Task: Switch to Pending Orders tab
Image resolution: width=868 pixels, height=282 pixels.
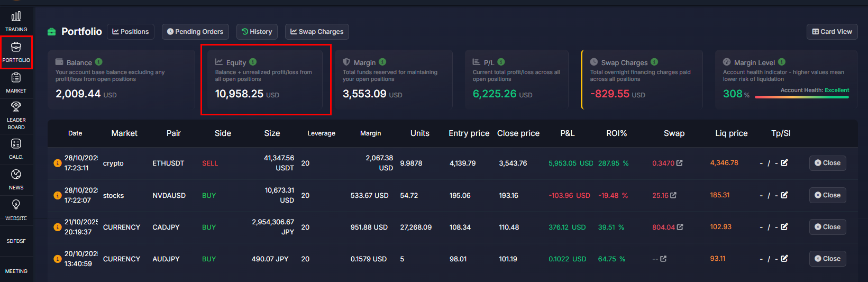Action: coord(195,32)
